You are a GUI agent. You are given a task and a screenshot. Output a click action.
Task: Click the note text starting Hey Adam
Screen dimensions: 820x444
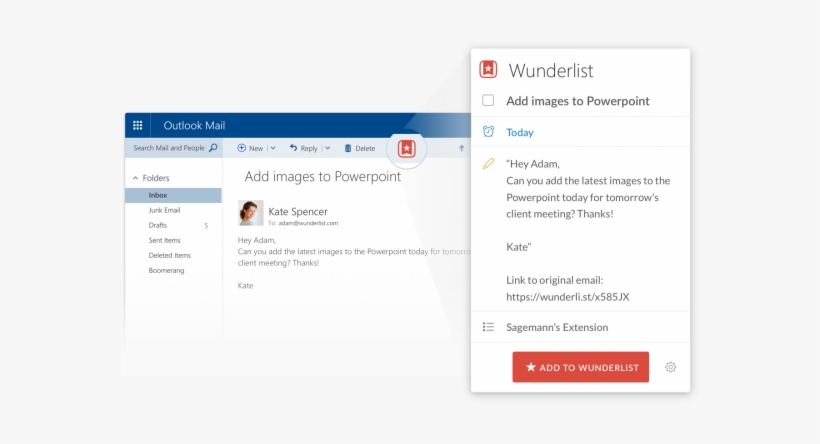588,189
